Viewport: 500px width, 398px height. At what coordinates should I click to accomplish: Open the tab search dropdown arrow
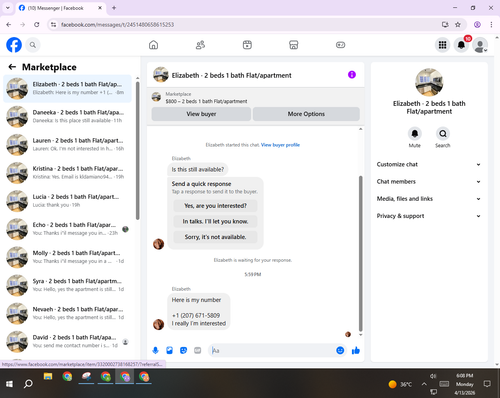pos(8,8)
